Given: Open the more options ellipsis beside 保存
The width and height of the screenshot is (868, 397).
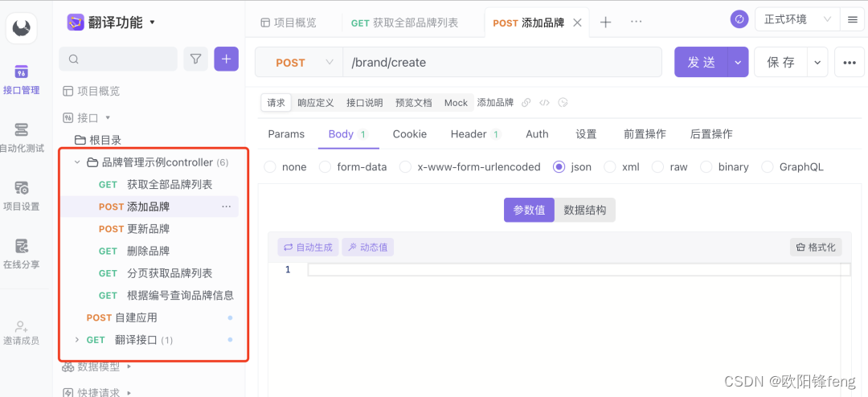Looking at the screenshot, I should 850,62.
